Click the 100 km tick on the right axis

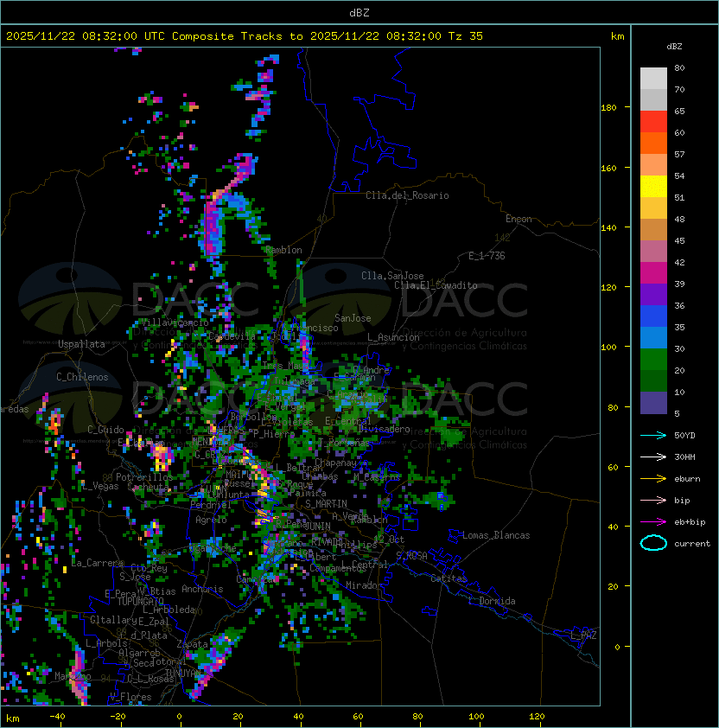(x=608, y=348)
